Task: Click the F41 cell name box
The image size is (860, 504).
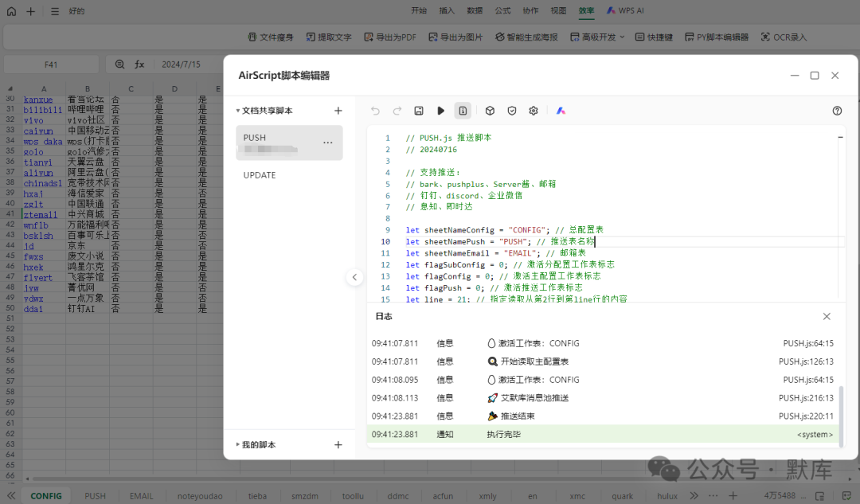Action: (51, 64)
